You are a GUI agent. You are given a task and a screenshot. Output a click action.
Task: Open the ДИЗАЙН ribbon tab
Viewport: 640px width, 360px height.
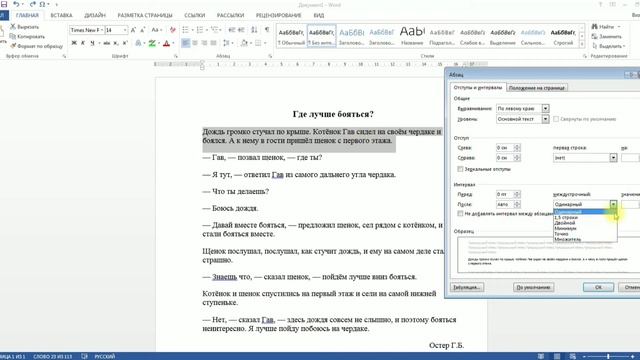[95, 15]
